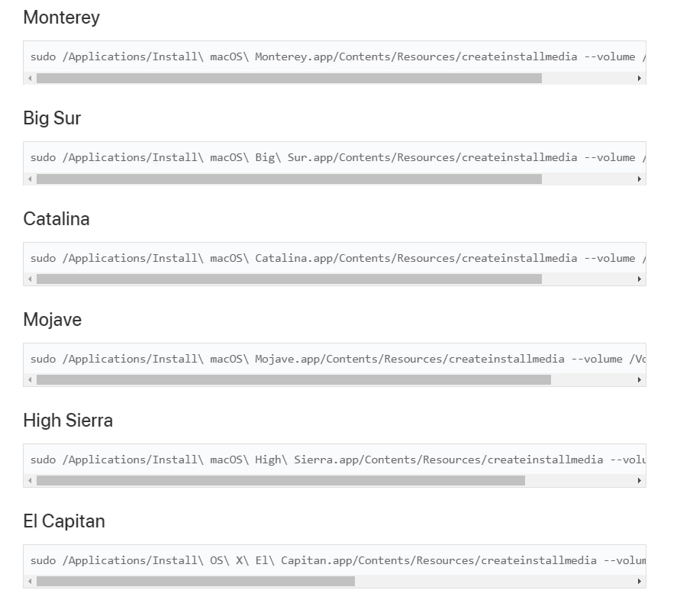Viewport: 693px width, 616px height.
Task: Click left scroll arrow in El Capitan code box
Action: pos(30,582)
